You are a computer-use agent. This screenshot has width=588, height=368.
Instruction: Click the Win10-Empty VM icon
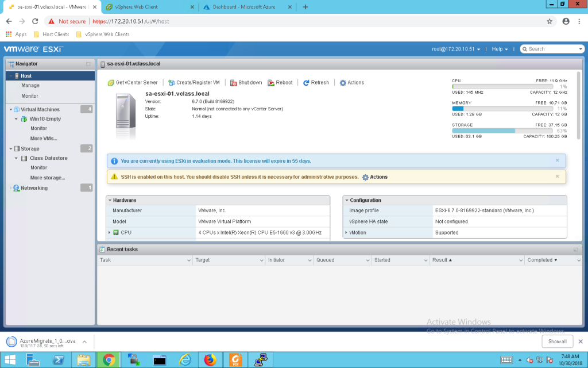[24, 118]
